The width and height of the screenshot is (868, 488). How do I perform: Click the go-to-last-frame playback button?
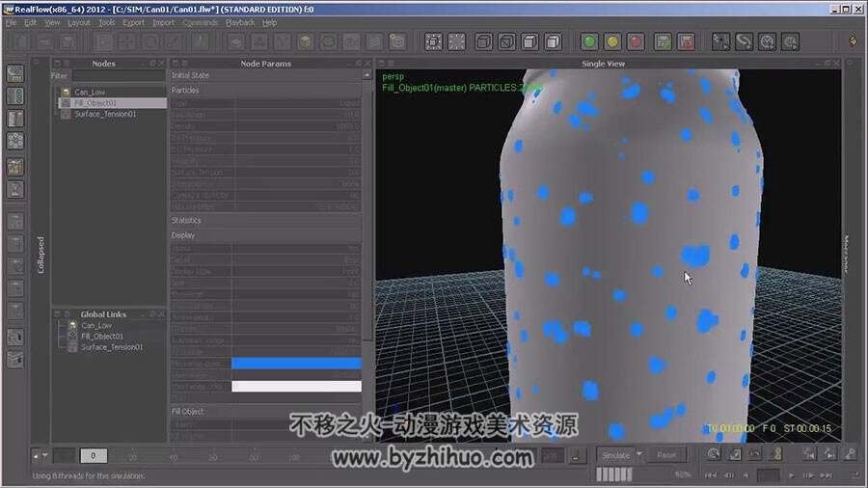[x=827, y=475]
